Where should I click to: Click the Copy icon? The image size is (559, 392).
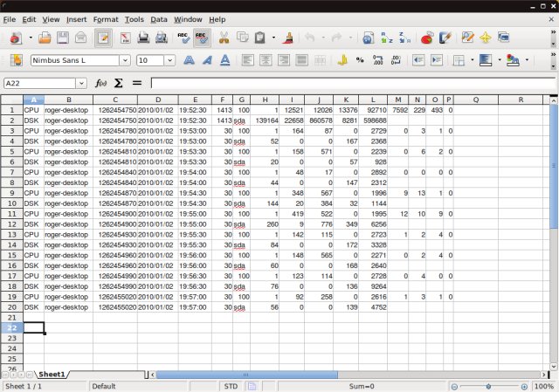(x=243, y=37)
